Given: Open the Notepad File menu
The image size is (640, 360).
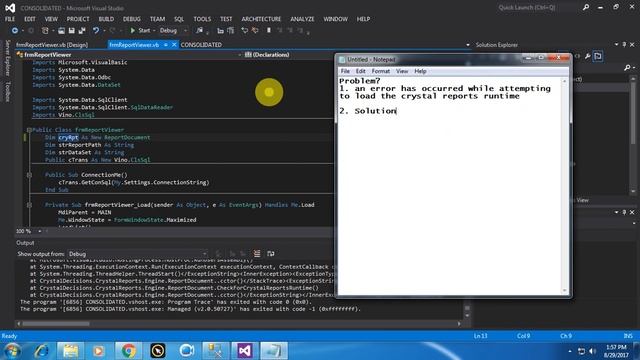Looking at the screenshot, I should click(345, 71).
